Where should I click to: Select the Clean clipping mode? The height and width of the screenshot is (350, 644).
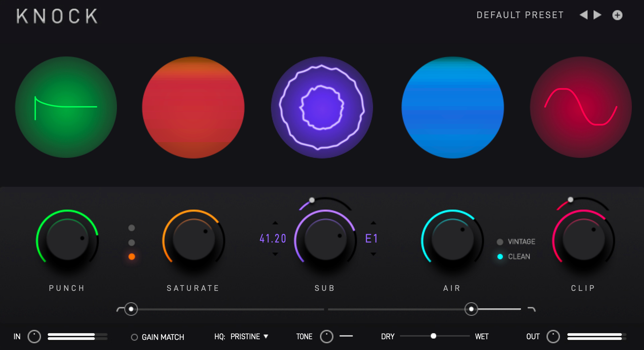pos(500,256)
